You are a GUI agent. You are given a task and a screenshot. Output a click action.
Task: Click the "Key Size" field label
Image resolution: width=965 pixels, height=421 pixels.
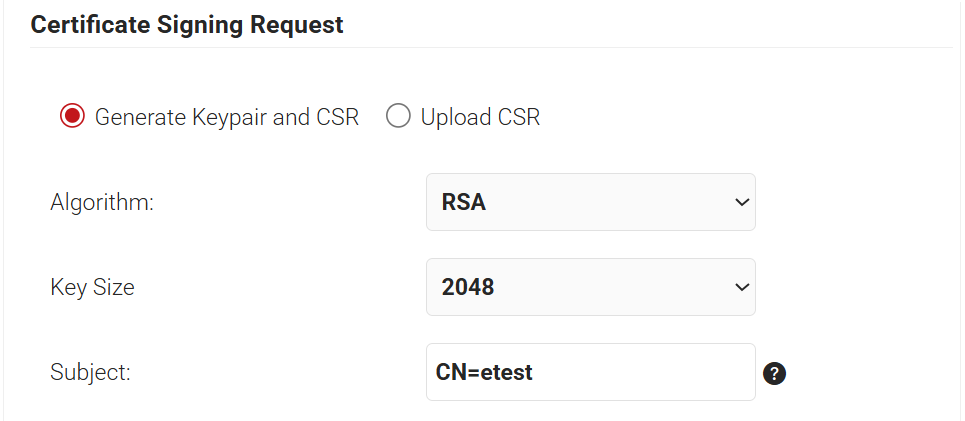pyautogui.click(x=92, y=288)
